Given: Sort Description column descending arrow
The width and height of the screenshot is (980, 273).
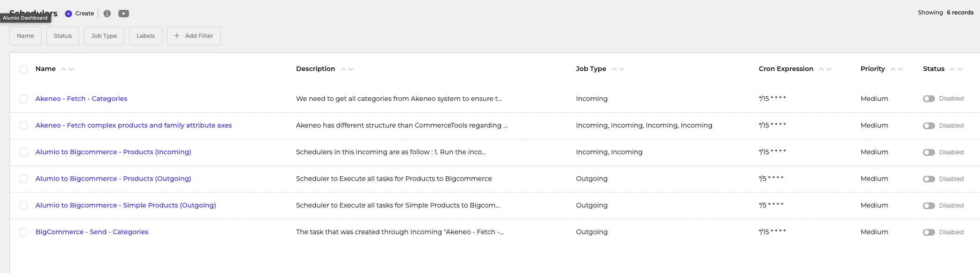Looking at the screenshot, I should coord(351,69).
